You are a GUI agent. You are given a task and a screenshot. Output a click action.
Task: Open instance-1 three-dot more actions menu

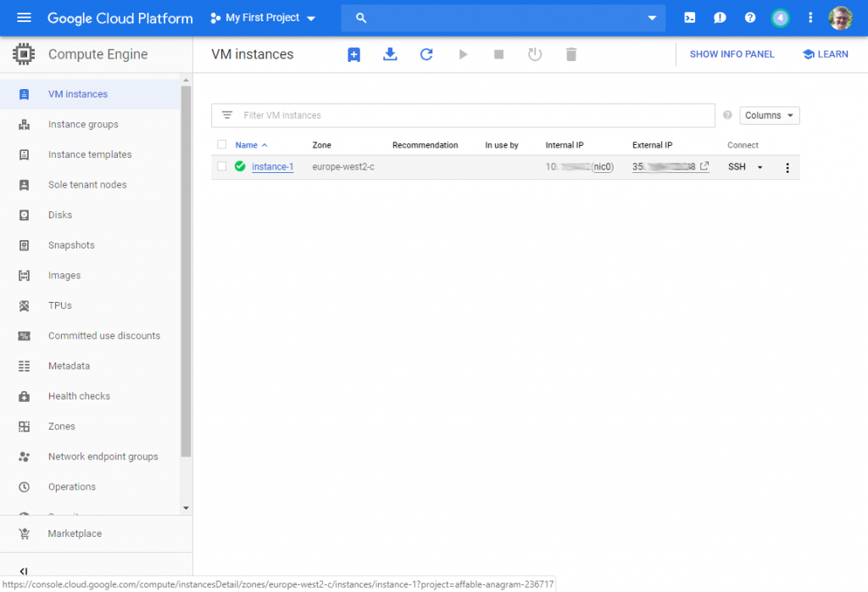[787, 168]
